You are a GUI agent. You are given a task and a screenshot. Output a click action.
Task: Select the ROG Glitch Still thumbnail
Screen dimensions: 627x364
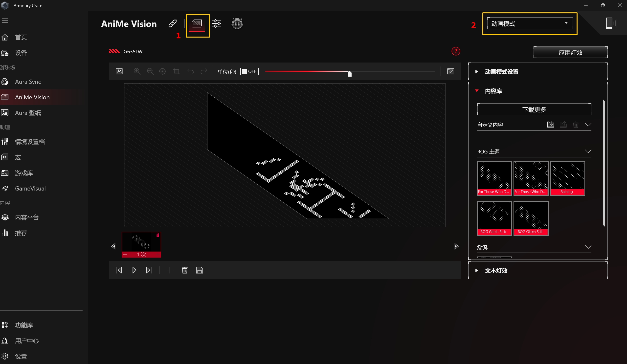(531, 218)
